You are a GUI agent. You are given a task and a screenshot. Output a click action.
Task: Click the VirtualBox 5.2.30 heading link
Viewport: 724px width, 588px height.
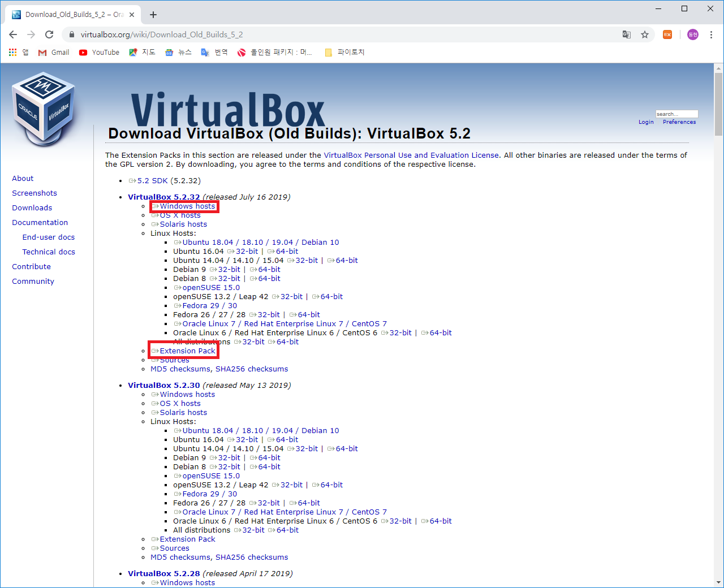click(164, 385)
